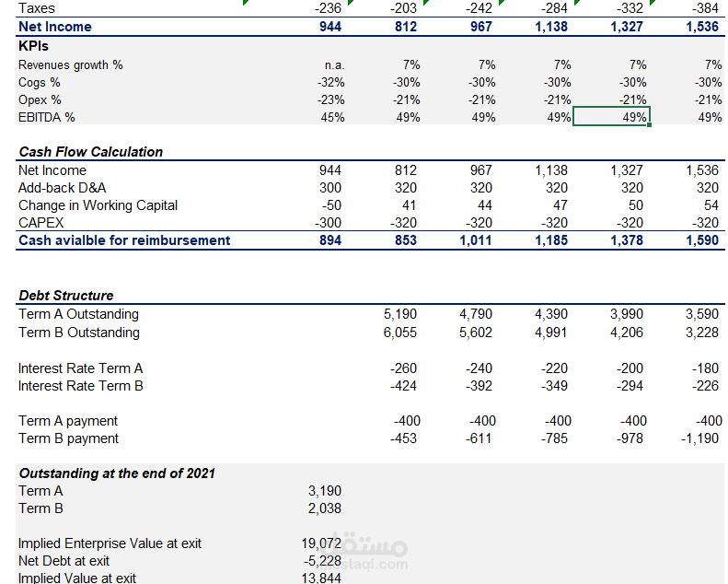The width and height of the screenshot is (728, 584).
Task: Click the cash available value 1,185
Action: point(551,240)
